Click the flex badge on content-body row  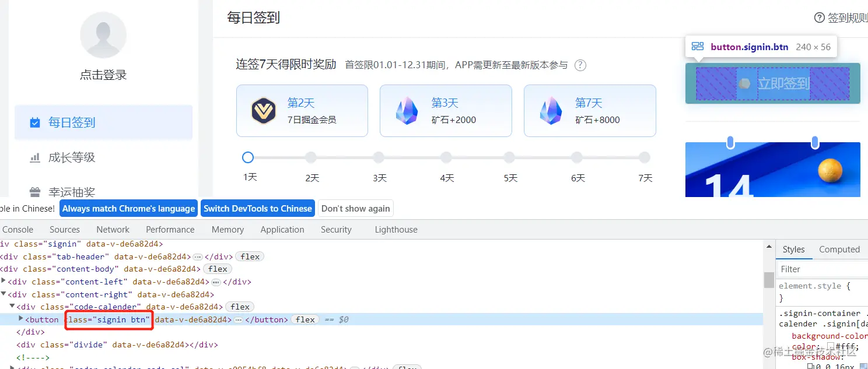(x=218, y=269)
